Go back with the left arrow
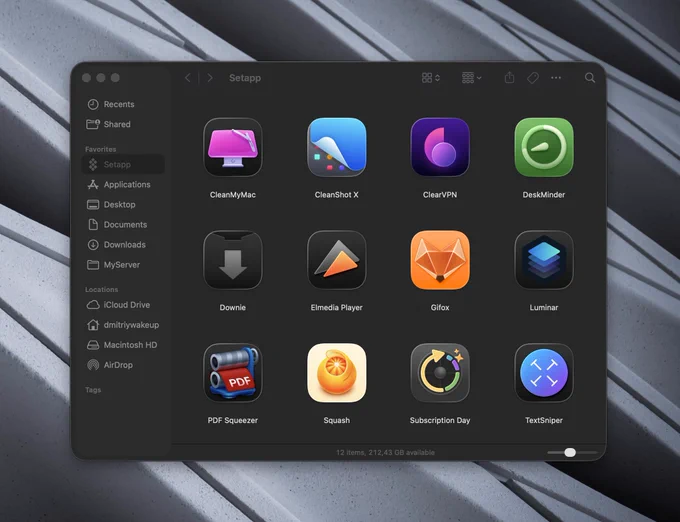The width and height of the screenshot is (680, 522). [188, 78]
